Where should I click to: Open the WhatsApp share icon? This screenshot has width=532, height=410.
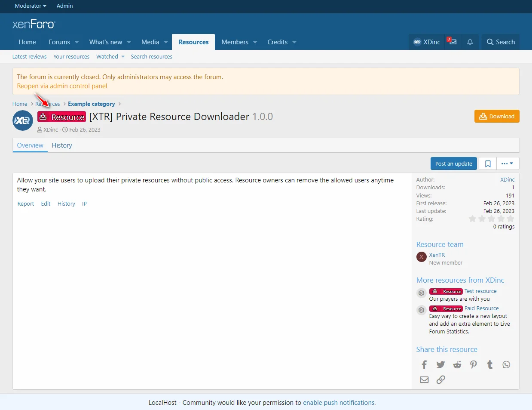coord(506,364)
